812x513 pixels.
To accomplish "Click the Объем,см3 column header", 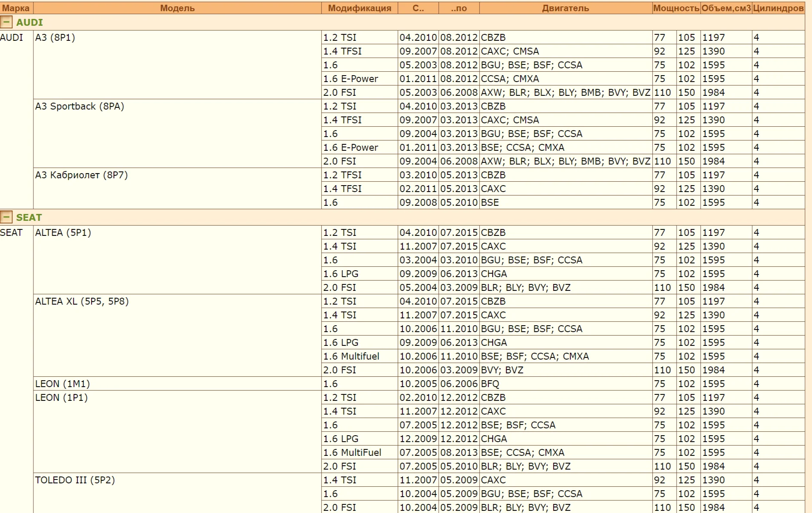I will (726, 8).
